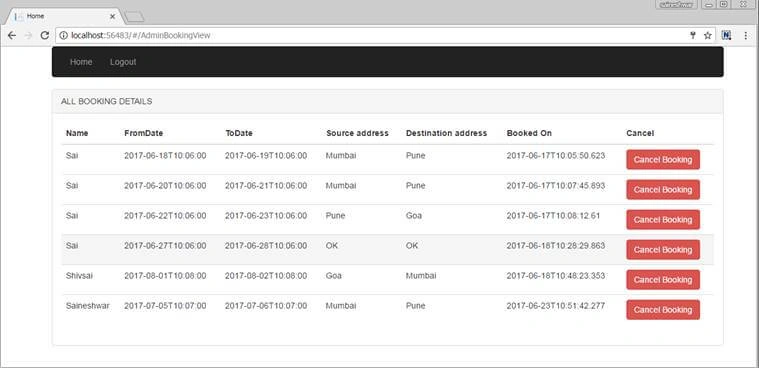Click to date 2017-07-06T10:07:00
This screenshot has width=759, height=368.
[x=266, y=306]
